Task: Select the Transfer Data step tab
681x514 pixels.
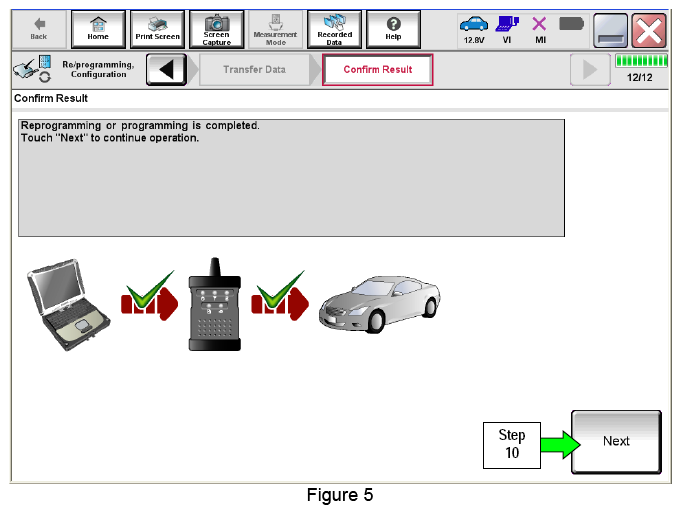Action: [254, 70]
